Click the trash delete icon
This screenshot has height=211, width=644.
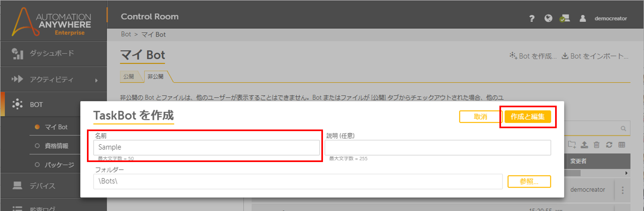point(597,145)
